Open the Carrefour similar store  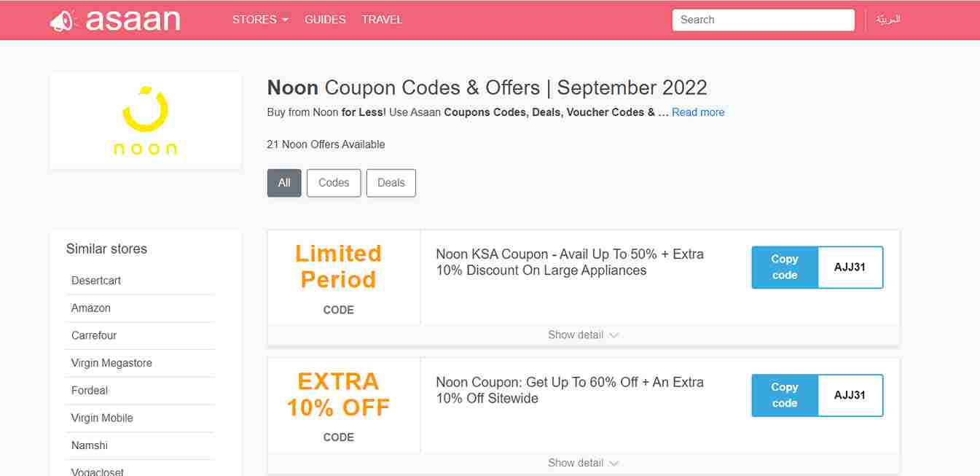click(94, 335)
